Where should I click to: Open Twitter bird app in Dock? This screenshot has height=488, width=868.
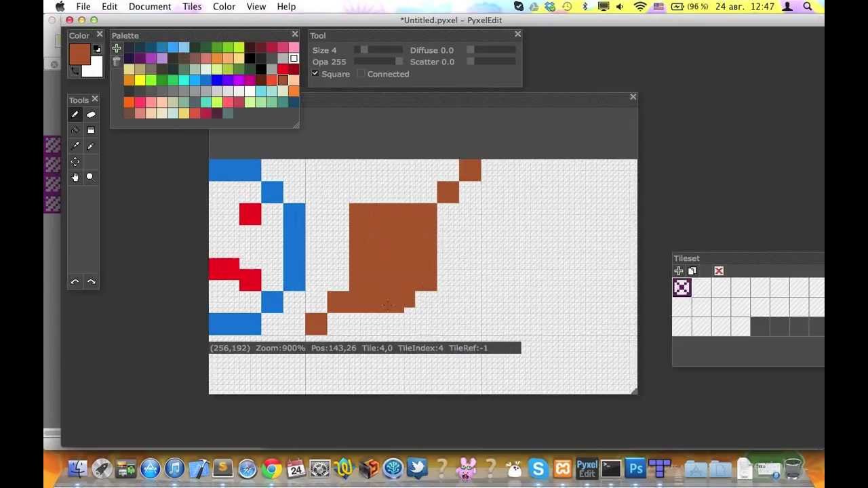[x=416, y=468]
